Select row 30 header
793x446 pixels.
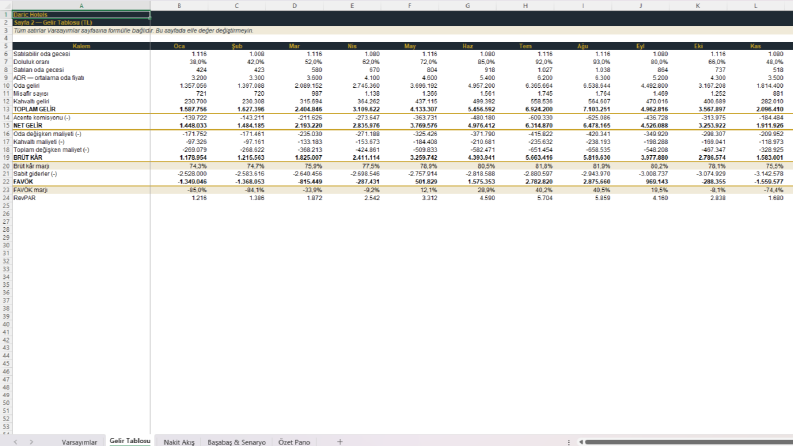[x=6, y=245]
